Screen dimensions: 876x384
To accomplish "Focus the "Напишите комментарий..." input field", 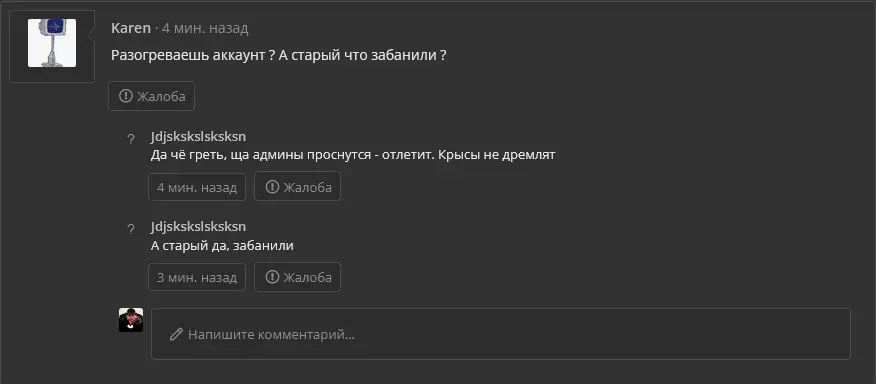I will (x=501, y=334).
